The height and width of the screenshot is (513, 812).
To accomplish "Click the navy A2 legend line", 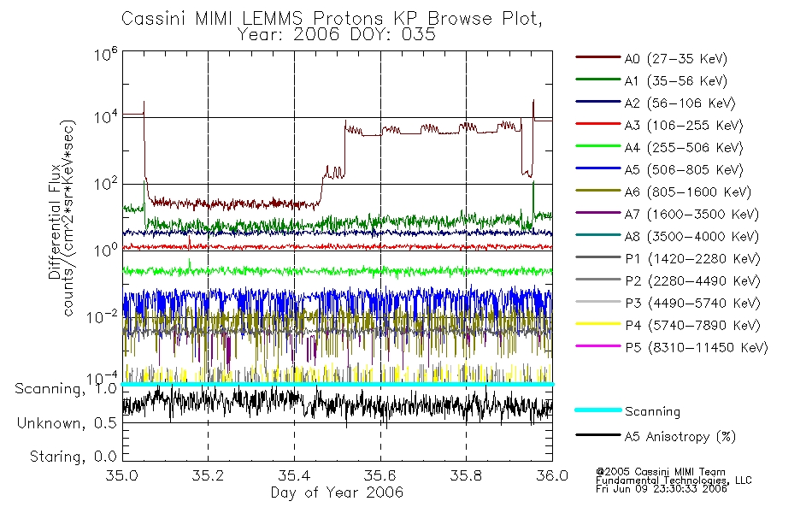I will pos(598,102).
